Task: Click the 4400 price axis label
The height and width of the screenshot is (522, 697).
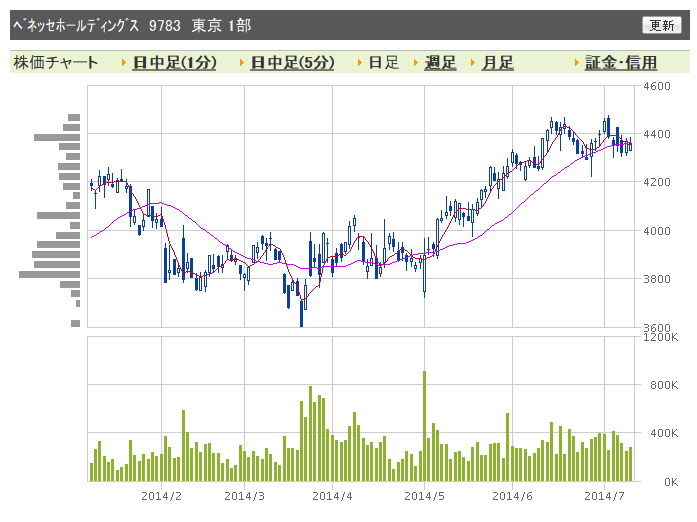Action: [657, 134]
